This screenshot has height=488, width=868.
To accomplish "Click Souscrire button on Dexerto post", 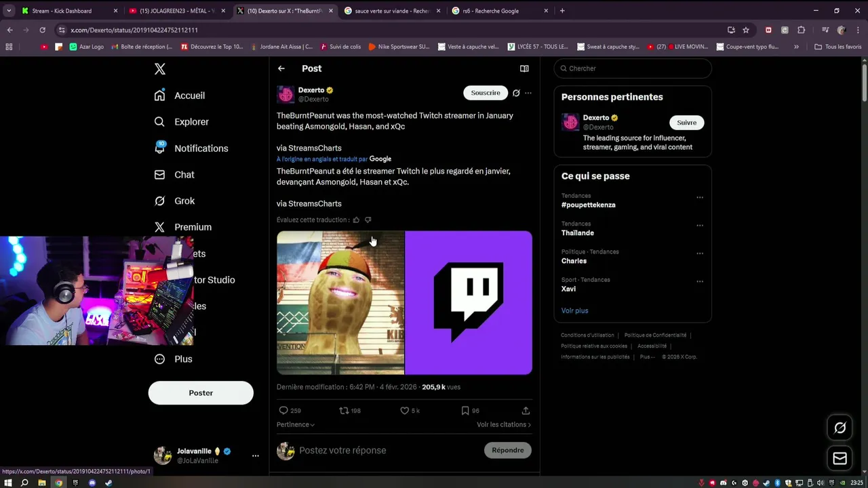I will pos(486,93).
